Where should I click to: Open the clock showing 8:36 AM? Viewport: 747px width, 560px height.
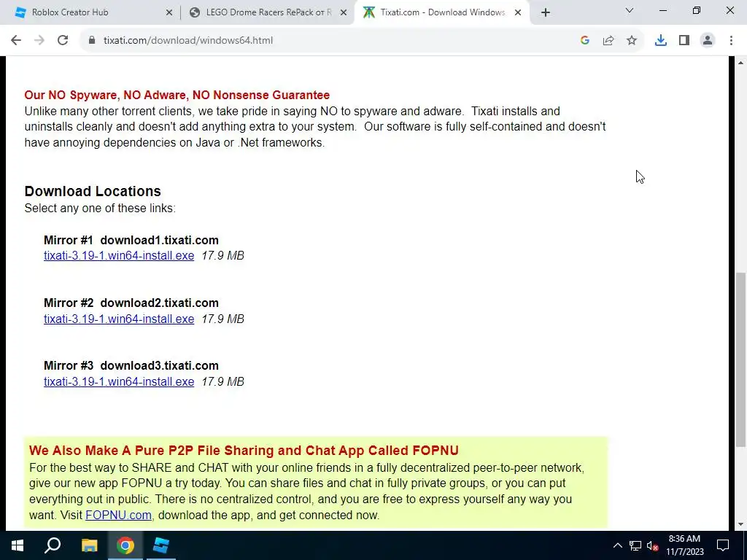684,545
